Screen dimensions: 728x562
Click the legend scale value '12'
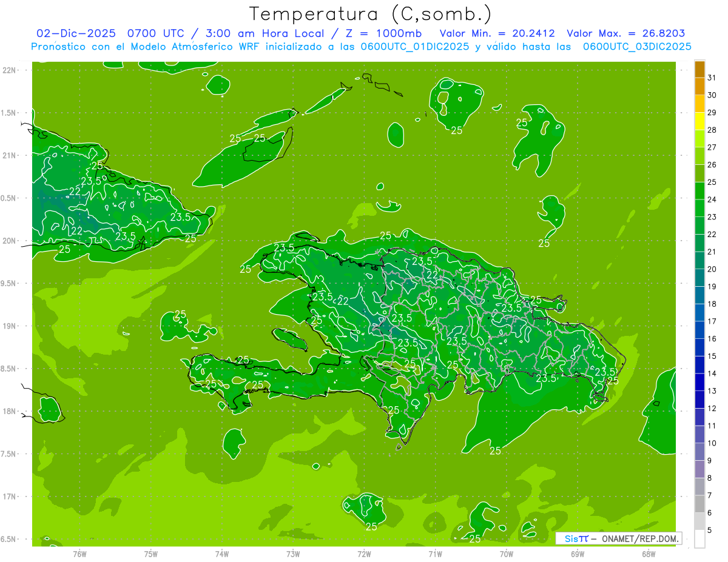[712, 409]
